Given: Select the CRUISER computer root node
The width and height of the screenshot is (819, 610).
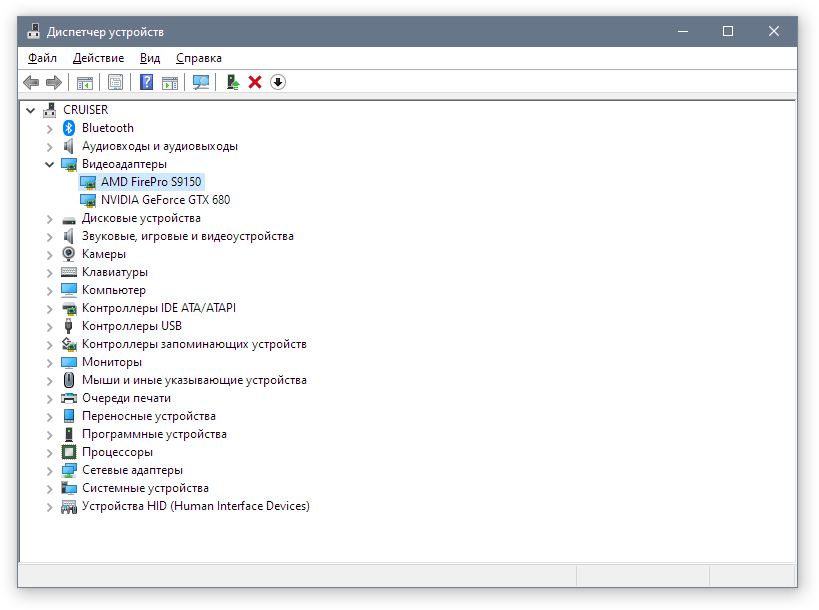Looking at the screenshot, I should (x=85, y=109).
